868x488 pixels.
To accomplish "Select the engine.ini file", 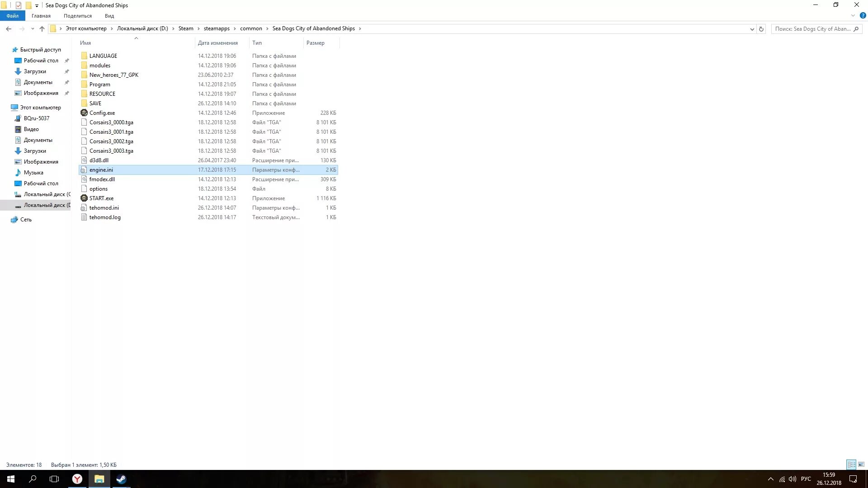I will [x=208, y=170].
